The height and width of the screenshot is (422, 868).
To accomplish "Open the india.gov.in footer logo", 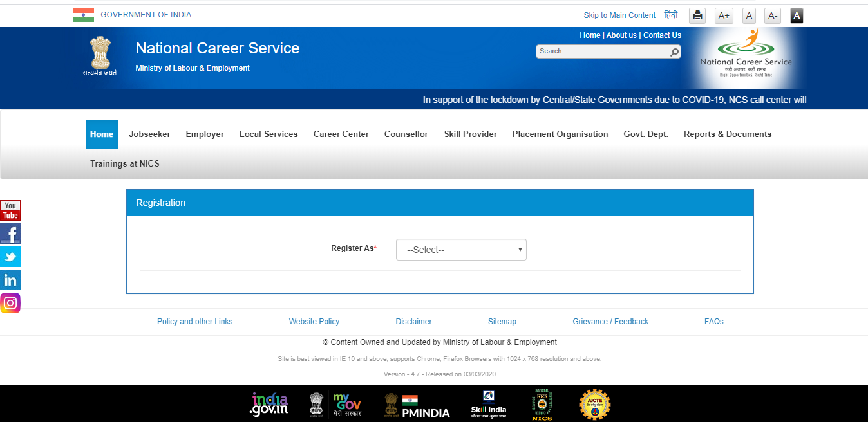I will point(270,404).
